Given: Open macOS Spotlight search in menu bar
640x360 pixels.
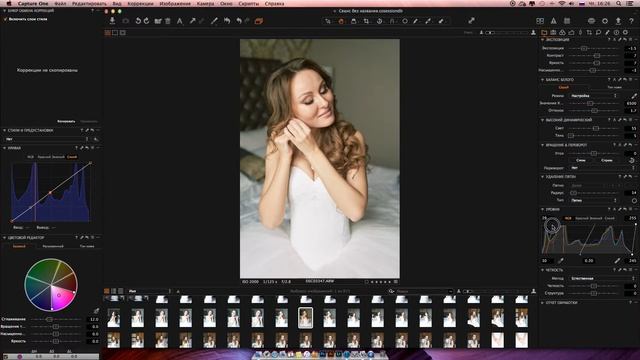Looking at the screenshot, I should [619, 3].
